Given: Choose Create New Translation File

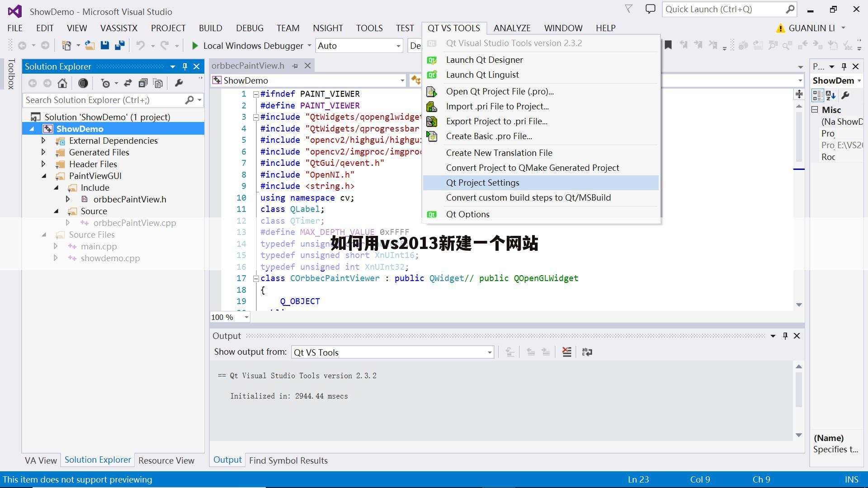Looking at the screenshot, I should point(541,153).
